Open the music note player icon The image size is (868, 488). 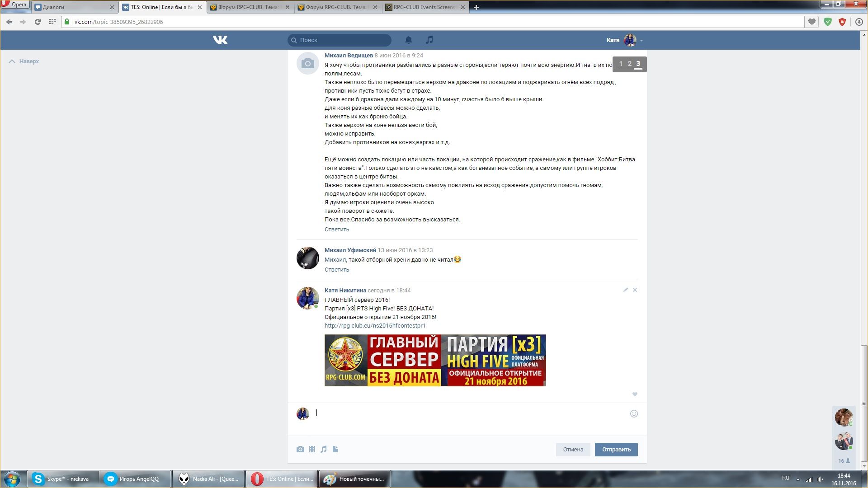(x=429, y=40)
